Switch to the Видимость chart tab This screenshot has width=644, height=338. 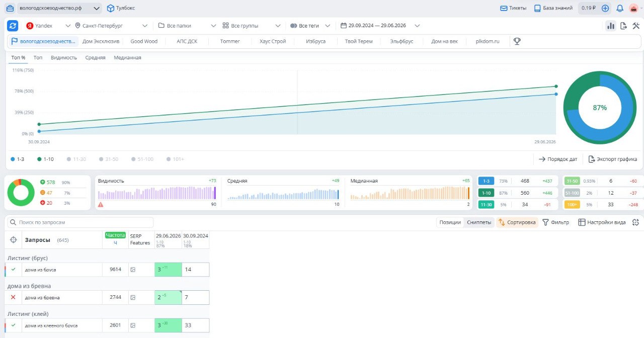pos(64,57)
